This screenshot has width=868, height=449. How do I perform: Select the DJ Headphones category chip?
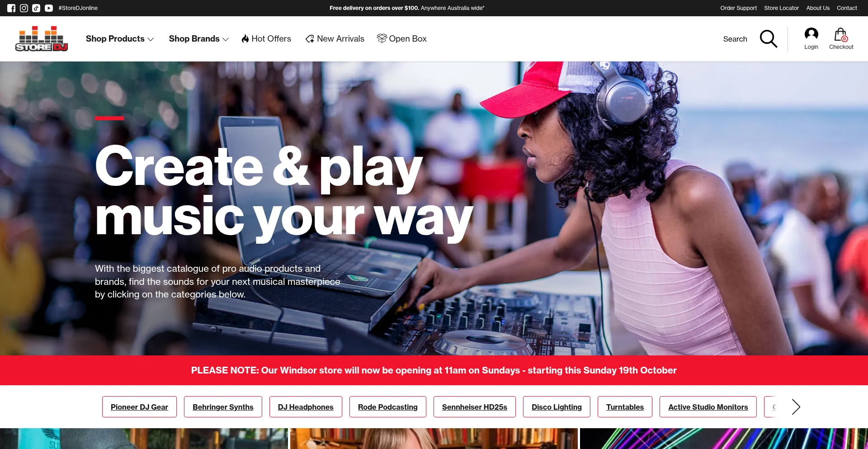pos(306,407)
